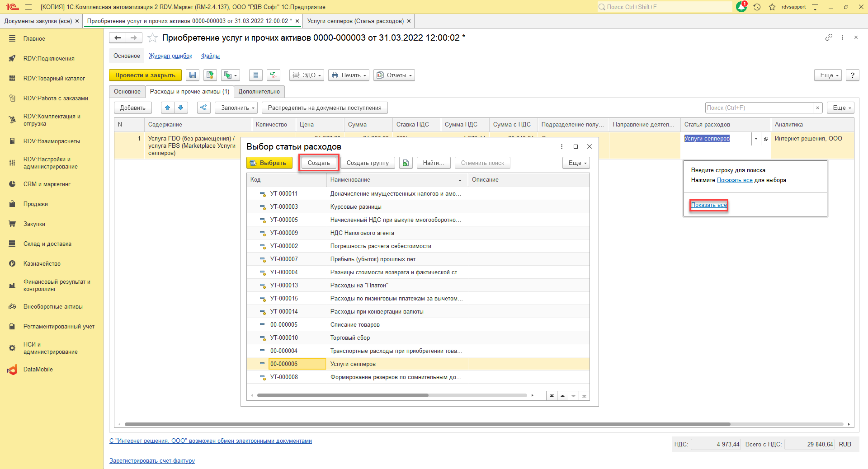This screenshot has height=469, width=868.
Task: Click the get link chain icon
Action: pyautogui.click(x=828, y=38)
